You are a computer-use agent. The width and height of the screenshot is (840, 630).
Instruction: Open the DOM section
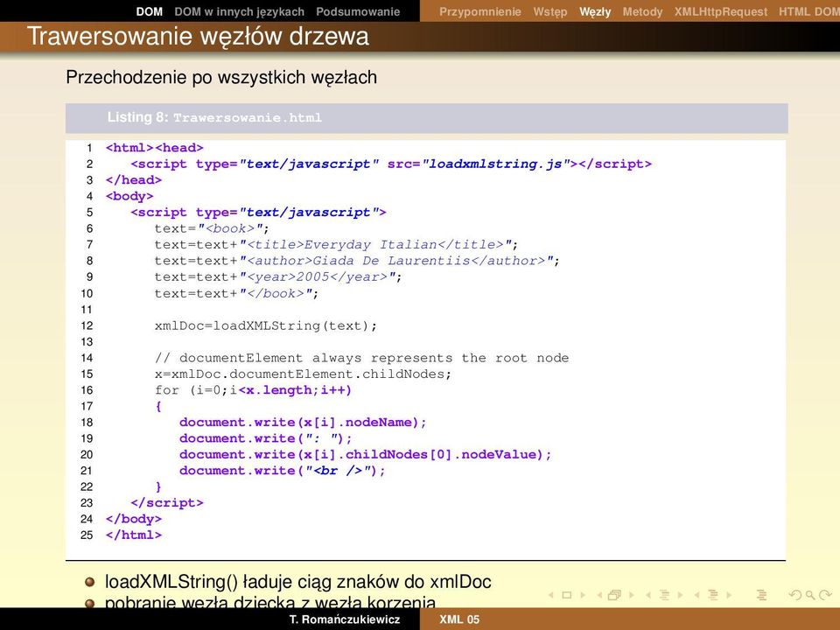[x=149, y=11]
